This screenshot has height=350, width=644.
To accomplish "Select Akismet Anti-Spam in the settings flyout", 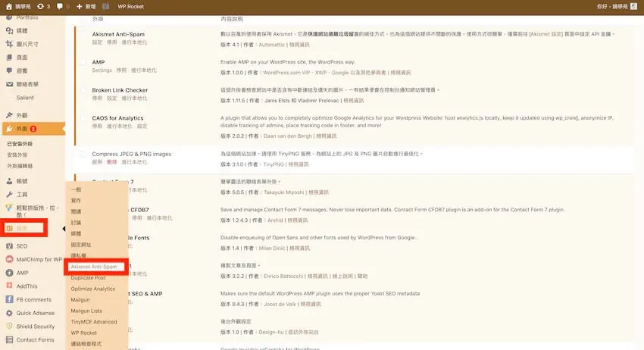I will click(94, 267).
